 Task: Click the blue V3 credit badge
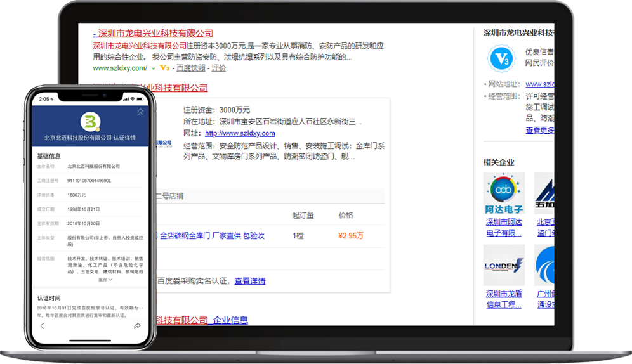click(501, 59)
